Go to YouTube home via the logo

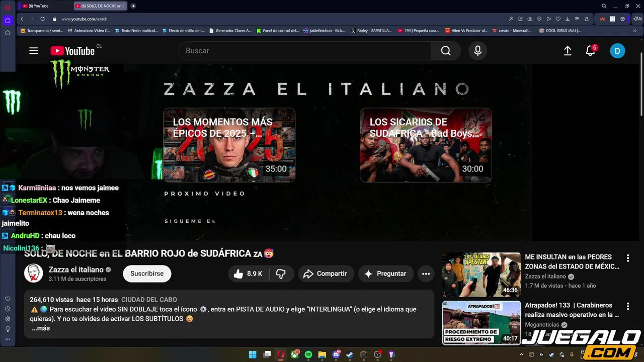click(72, 51)
